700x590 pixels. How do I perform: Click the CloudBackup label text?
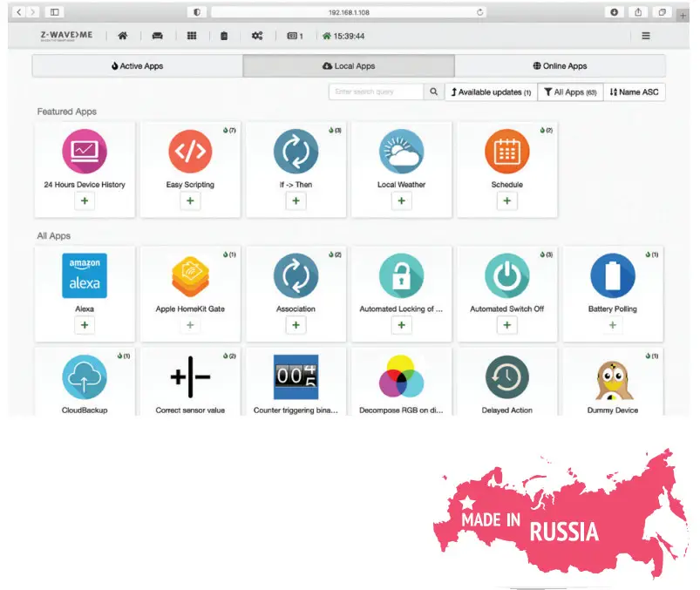[x=85, y=410]
